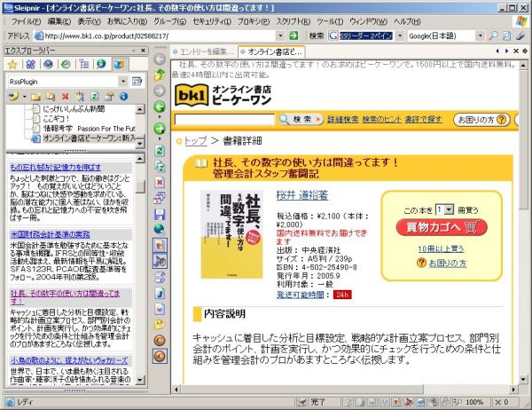Click the blue floppy disk save icon
Screen dimensions: 532x410
[160, 214]
